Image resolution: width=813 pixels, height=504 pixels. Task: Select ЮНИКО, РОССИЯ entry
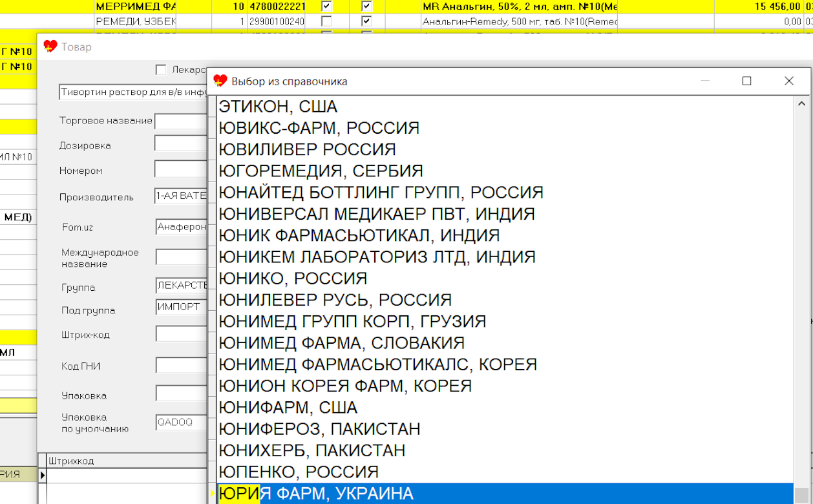(x=505, y=278)
